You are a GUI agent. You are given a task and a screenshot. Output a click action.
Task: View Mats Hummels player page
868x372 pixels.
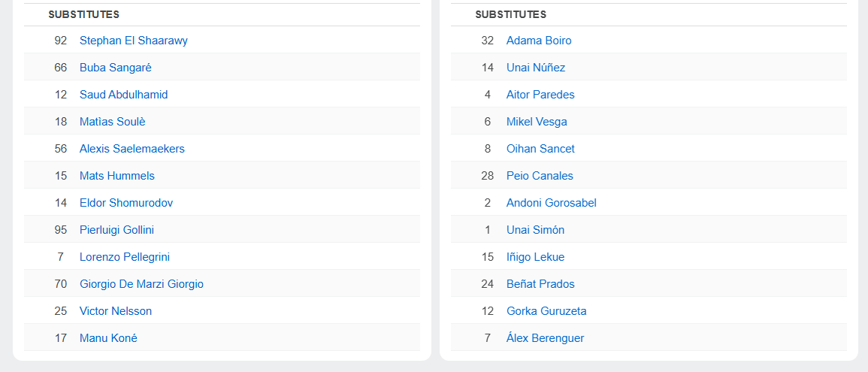tap(116, 176)
